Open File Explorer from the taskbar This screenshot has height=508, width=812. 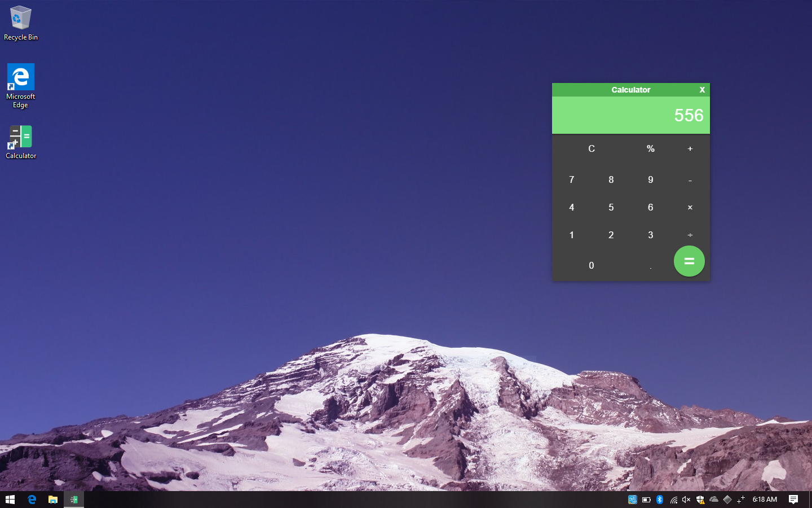coord(52,500)
